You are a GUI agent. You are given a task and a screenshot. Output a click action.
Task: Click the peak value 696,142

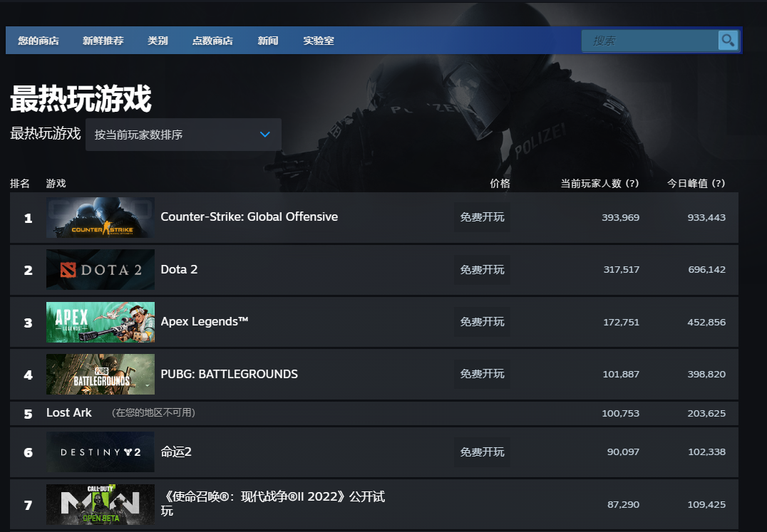[x=707, y=270]
